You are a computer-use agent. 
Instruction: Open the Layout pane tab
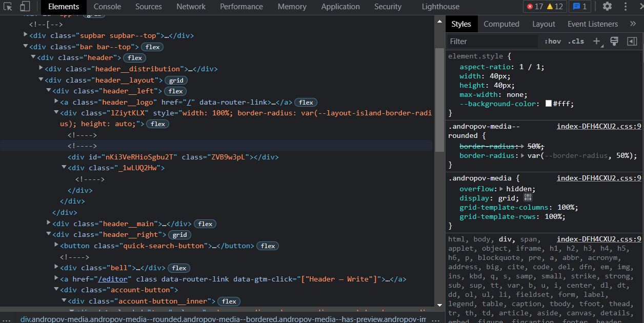point(544,24)
